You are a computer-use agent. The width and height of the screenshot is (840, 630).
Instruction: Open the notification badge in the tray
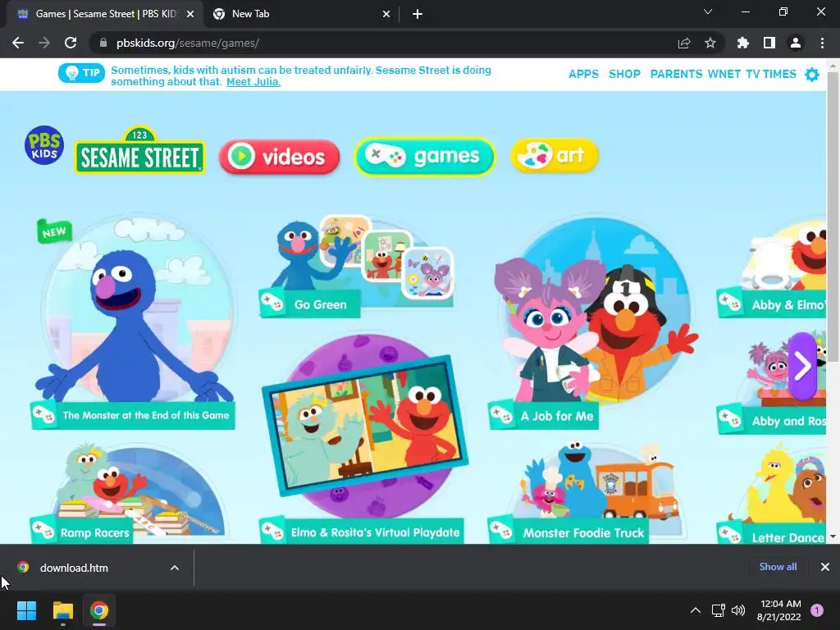pos(817,610)
